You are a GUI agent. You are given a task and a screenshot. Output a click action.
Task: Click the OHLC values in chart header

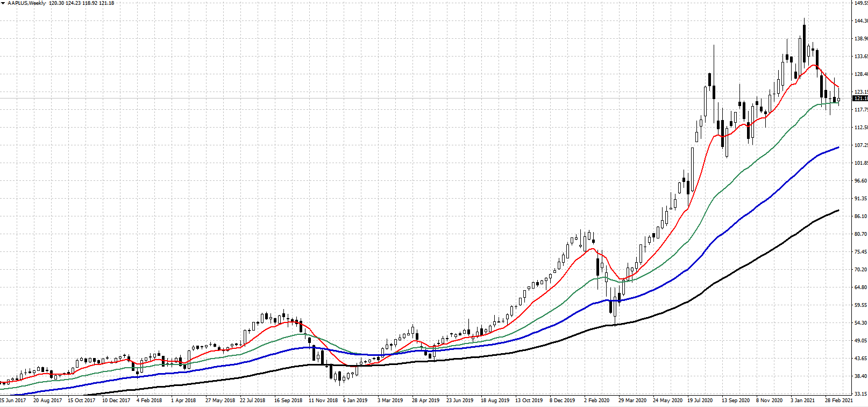tap(81, 3)
